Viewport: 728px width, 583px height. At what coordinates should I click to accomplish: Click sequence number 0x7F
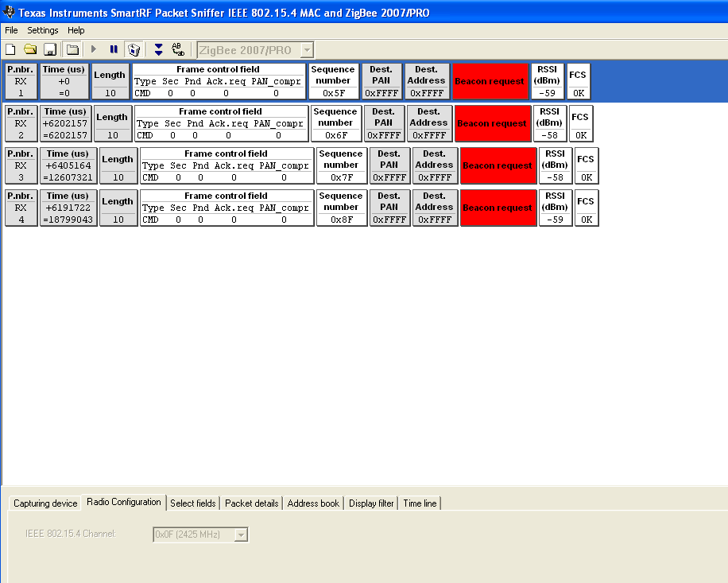pos(342,177)
